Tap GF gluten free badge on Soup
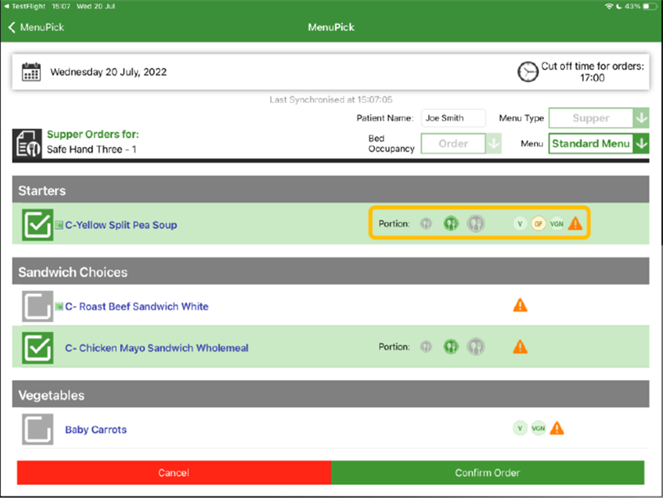663x498 pixels. click(538, 224)
